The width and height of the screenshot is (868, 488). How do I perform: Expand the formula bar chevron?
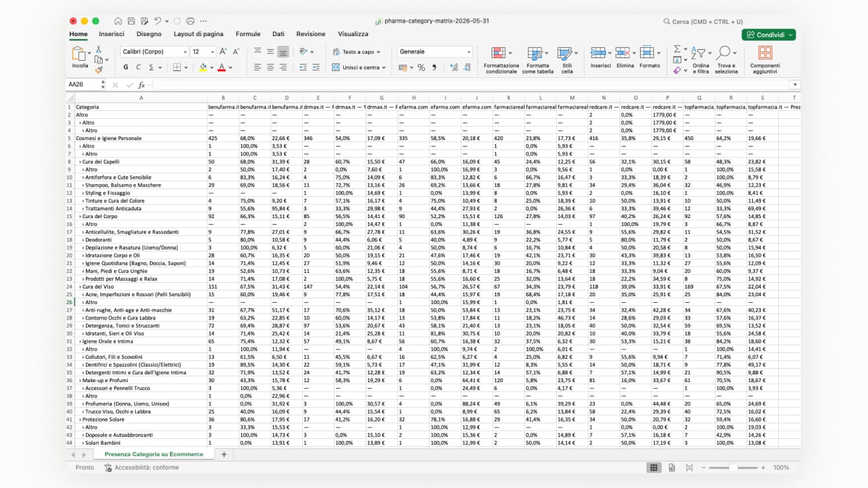[x=795, y=85]
